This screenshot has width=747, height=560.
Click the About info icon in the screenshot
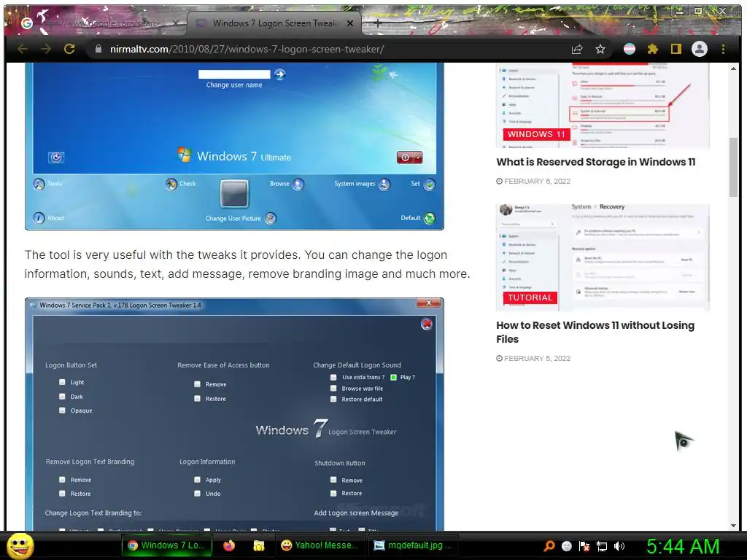click(x=39, y=218)
